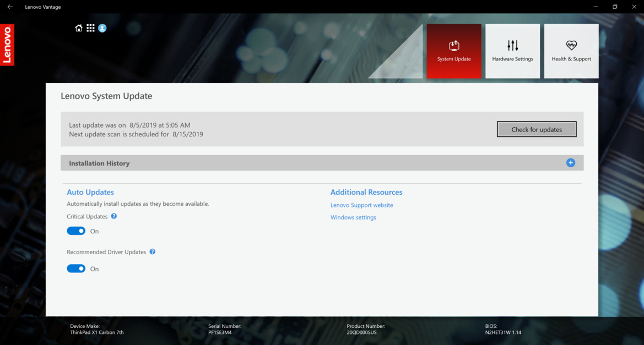
Task: Click the Auto Updates heading
Action: click(90, 192)
